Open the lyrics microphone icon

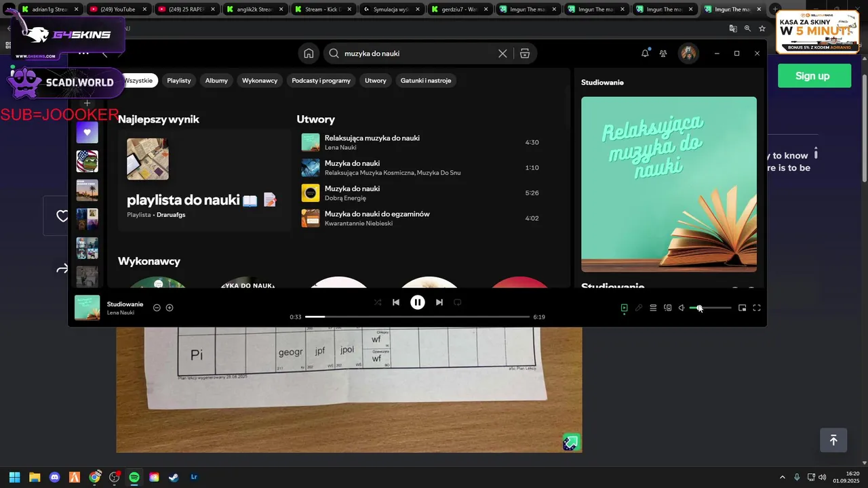pyautogui.click(x=639, y=308)
